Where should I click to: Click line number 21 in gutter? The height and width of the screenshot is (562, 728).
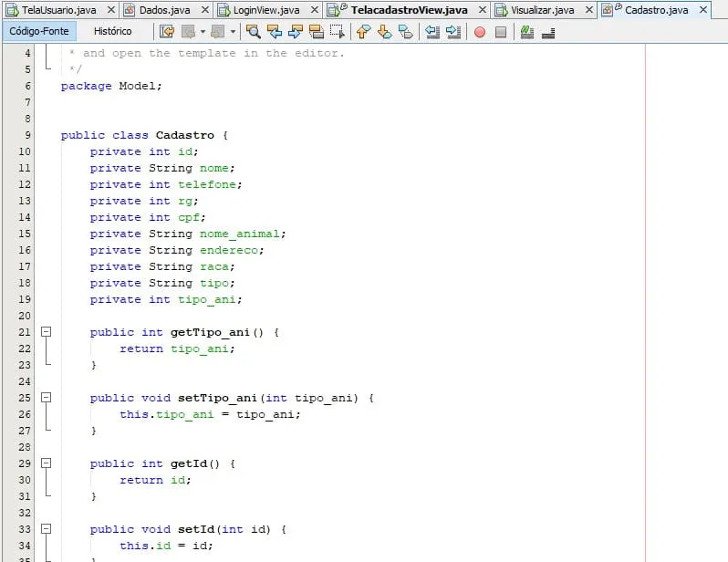(24, 332)
